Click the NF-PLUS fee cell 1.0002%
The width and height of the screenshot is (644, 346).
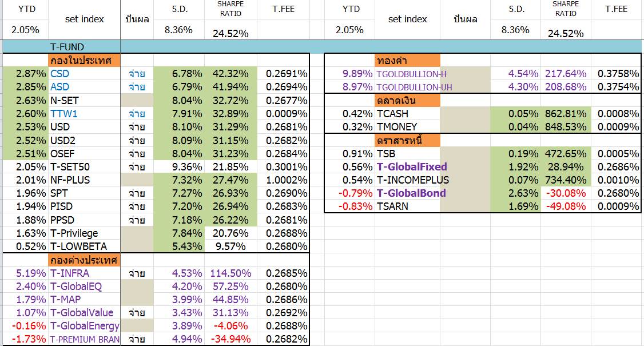pyautogui.click(x=283, y=180)
